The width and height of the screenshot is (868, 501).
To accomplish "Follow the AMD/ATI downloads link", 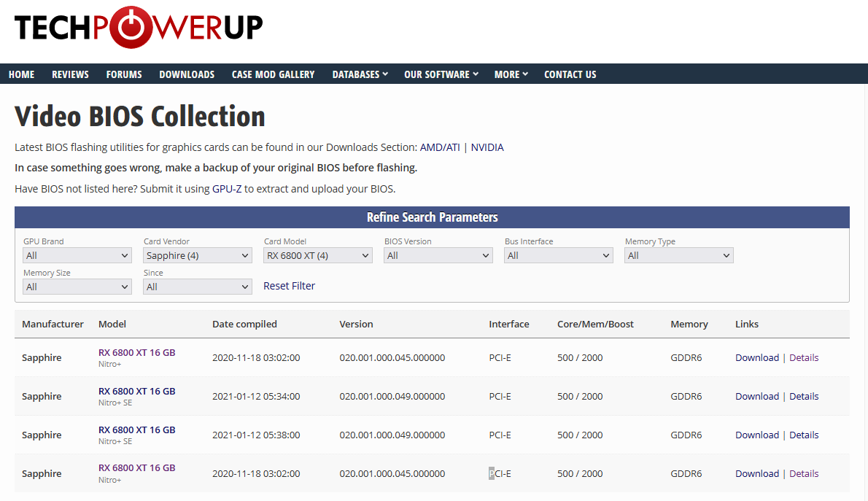I will 440,147.
